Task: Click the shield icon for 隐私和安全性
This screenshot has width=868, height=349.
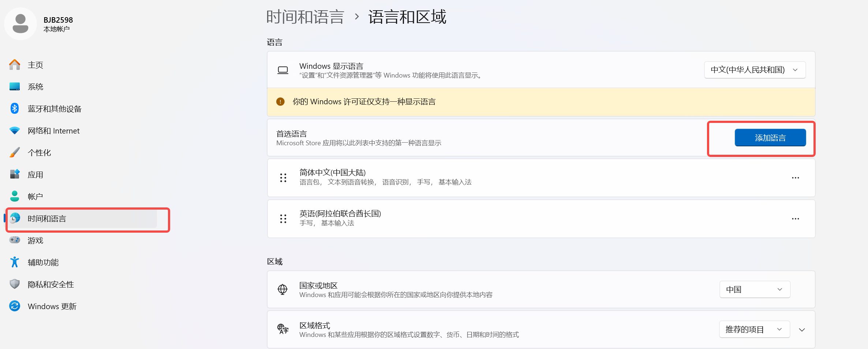Action: click(15, 284)
